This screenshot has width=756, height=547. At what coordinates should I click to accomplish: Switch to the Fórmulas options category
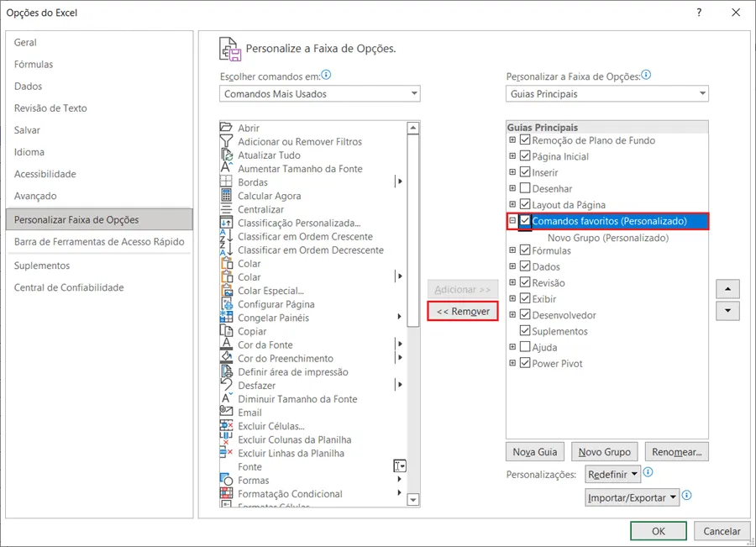pyautogui.click(x=34, y=64)
